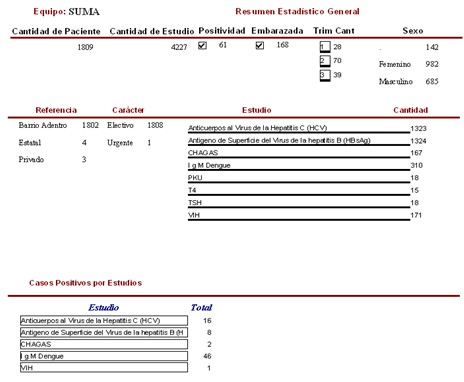
Task: Select the Anticuerpos Hepatitis C box in positive cases
Action: click(104, 321)
